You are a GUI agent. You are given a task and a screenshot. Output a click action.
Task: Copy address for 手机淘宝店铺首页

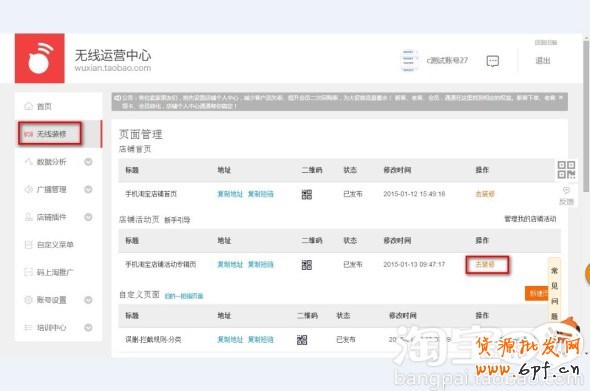[x=230, y=194]
